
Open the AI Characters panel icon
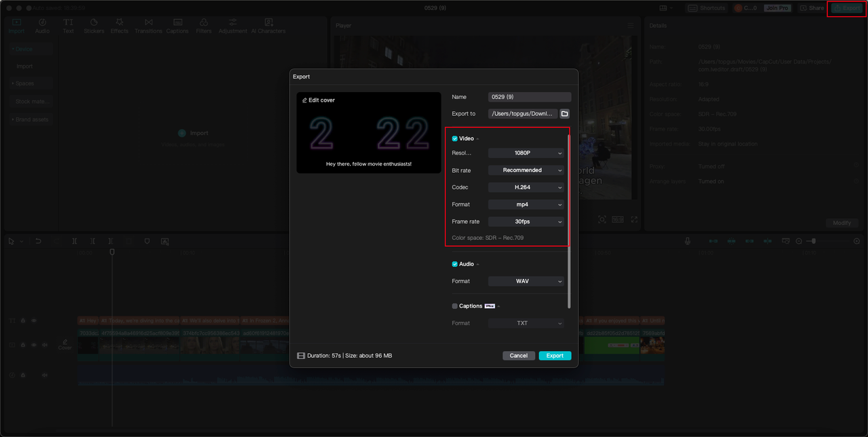(x=269, y=22)
